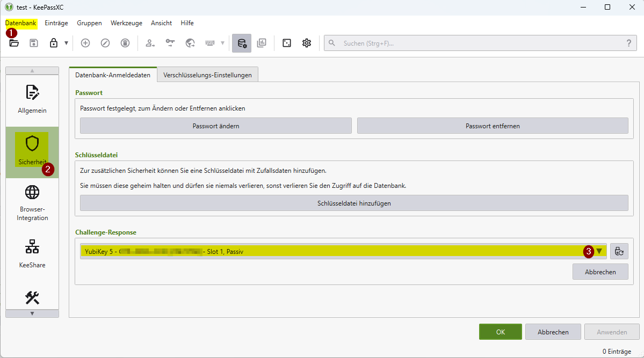Copy username with the person icon
The width and height of the screenshot is (644, 358).
coord(150,43)
